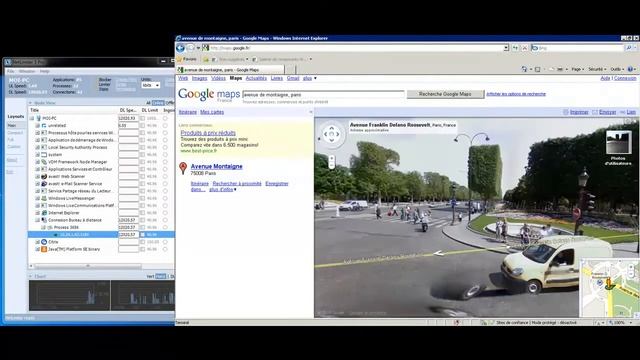Click the white road arrow in Street View
This screenshot has width=640, height=360.
click(x=439, y=253)
